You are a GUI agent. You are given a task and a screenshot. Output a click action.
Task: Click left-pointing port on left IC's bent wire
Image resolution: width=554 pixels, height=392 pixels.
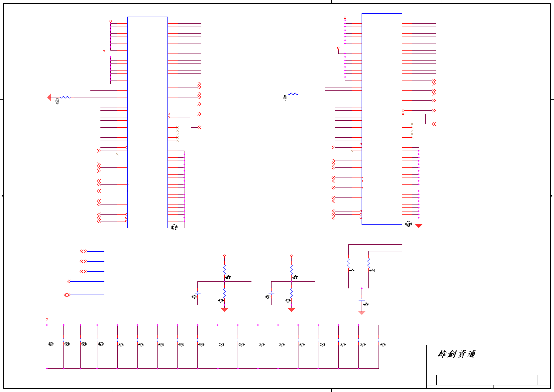pyautogui.click(x=199, y=127)
